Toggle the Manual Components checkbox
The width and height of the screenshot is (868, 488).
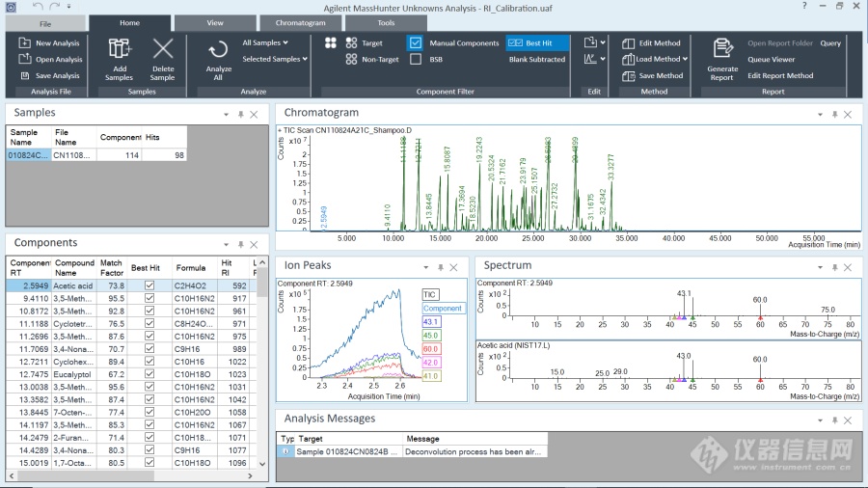416,42
